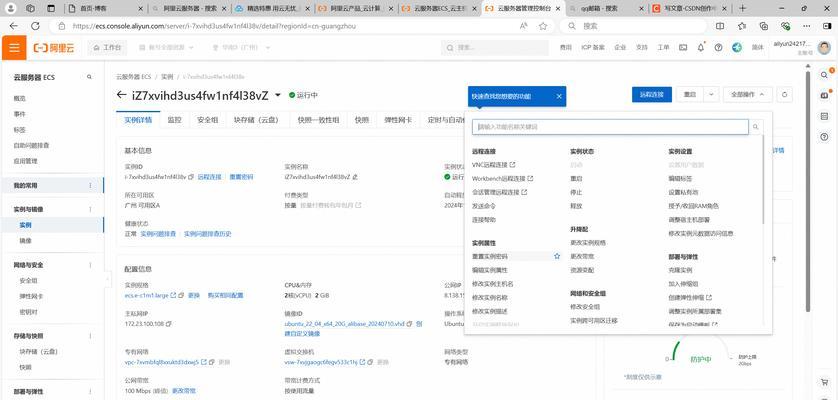Image resolution: width=838 pixels, height=400 pixels.
Task: Focus the top bar search box
Action: pyautogui.click(x=495, y=48)
